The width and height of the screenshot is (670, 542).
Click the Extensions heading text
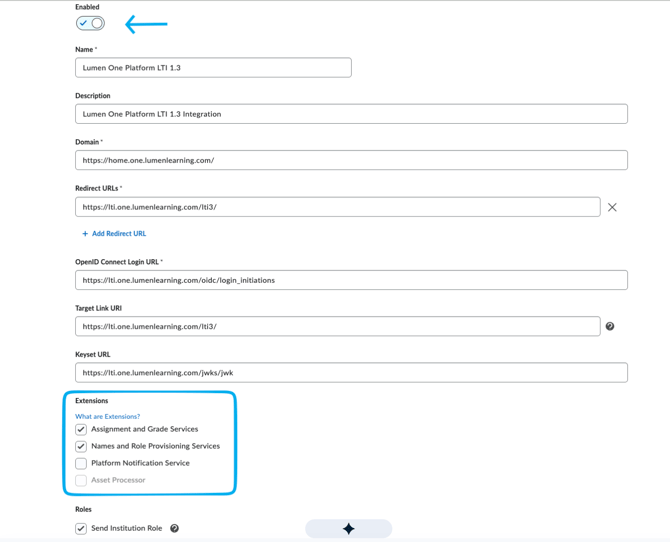coord(91,401)
